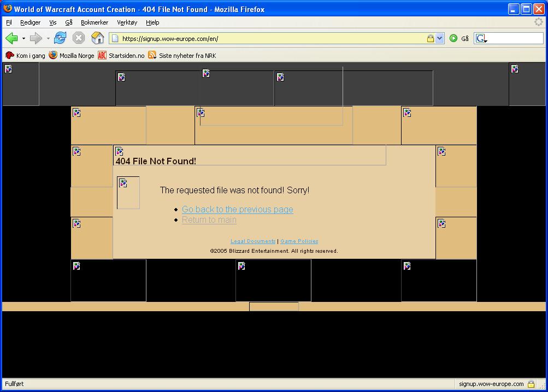Close the Firefox window
548x392 pixels.
click(539, 9)
